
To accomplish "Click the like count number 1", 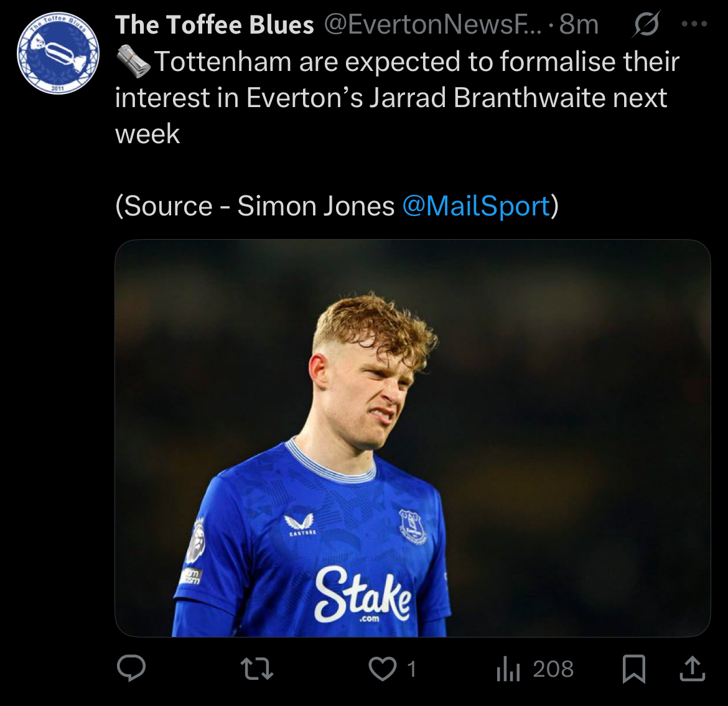I will [411, 669].
